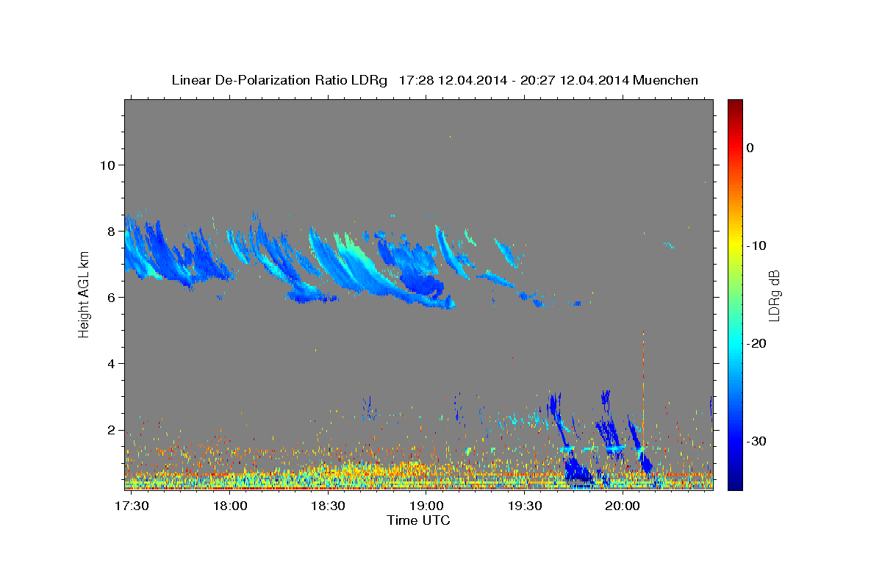Click the height label '8'
Viewport: 882px width, 588px height.
tap(111, 231)
